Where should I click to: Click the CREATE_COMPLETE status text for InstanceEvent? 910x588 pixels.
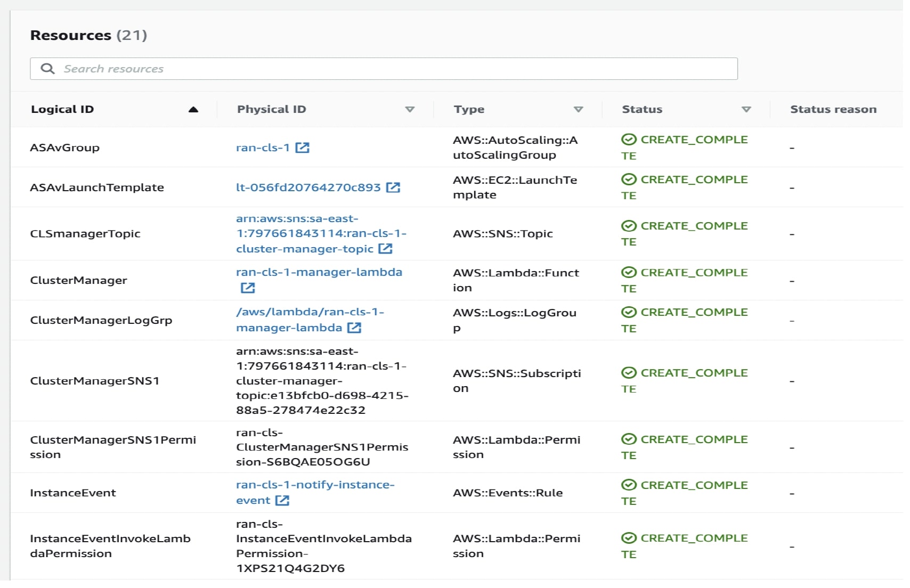tap(685, 493)
